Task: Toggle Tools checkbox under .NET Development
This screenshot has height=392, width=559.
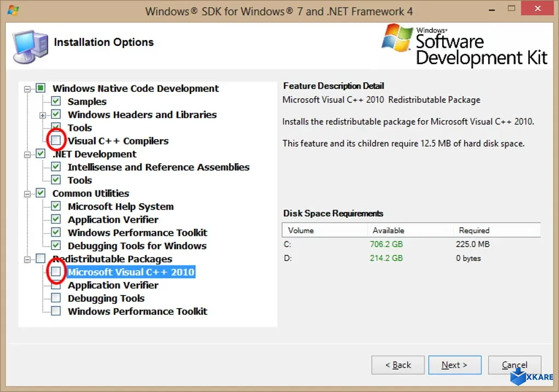Action: 56,180
